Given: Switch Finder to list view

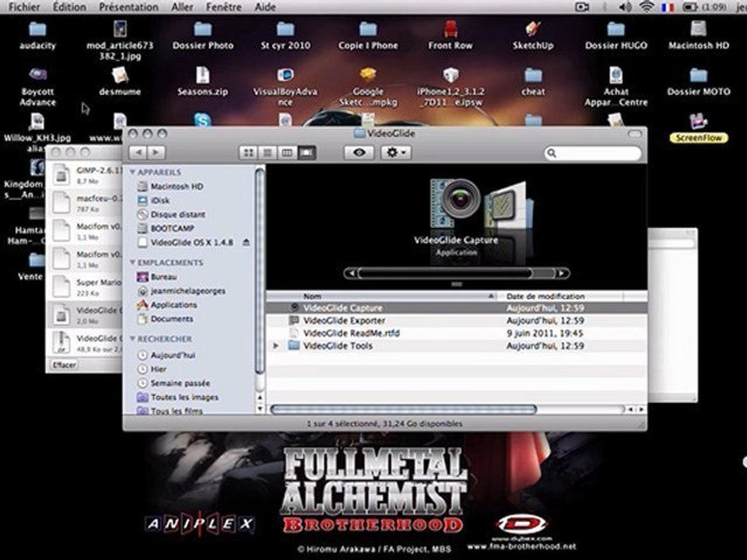Looking at the screenshot, I should click(267, 152).
